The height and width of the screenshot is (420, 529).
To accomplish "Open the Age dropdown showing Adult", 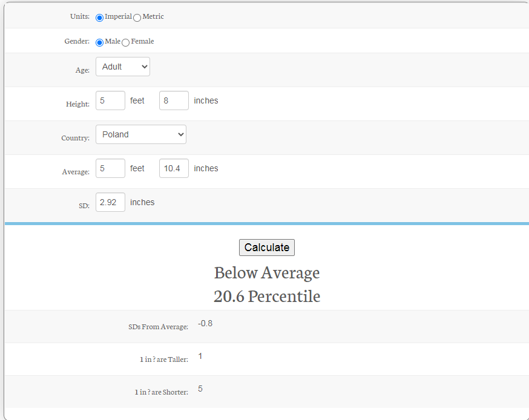I will coord(122,67).
